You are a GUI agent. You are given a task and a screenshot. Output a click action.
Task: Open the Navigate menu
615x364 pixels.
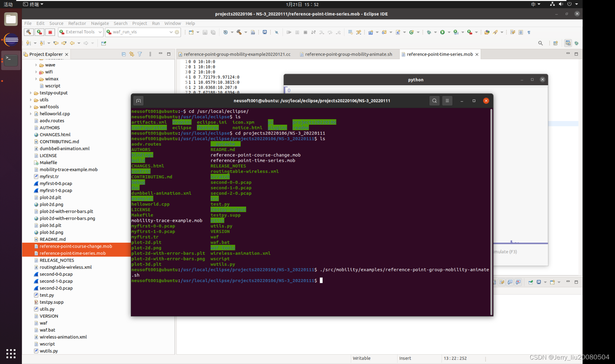[100, 23]
